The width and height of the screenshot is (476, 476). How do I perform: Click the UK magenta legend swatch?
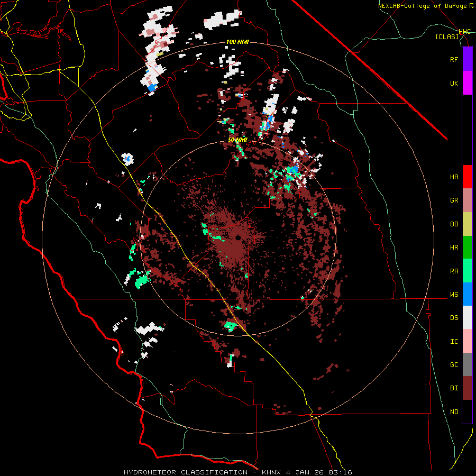[x=467, y=83]
